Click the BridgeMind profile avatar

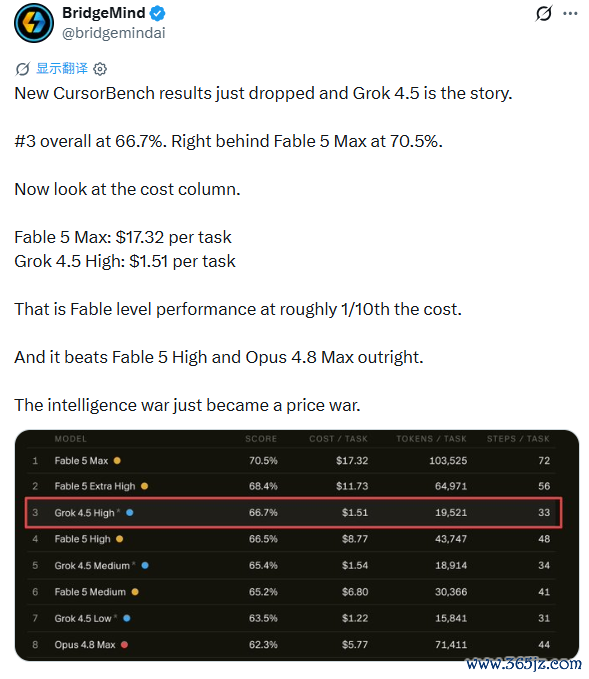coord(34,23)
